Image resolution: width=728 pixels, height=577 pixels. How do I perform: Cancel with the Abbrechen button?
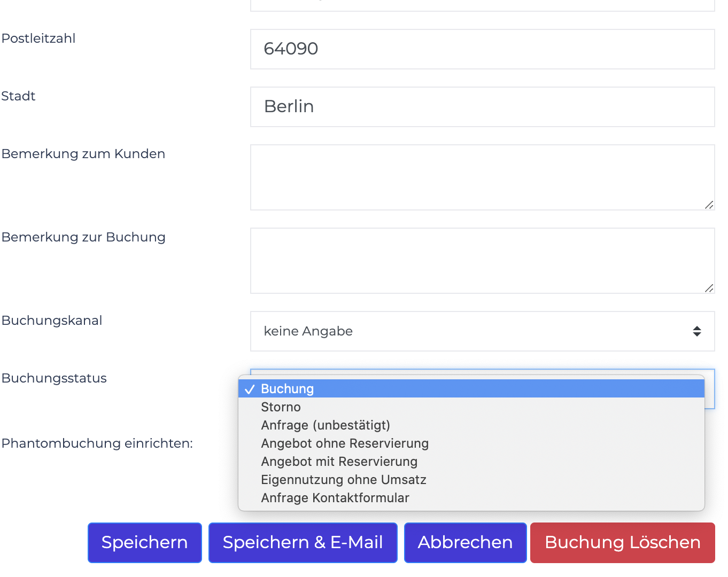(x=466, y=543)
